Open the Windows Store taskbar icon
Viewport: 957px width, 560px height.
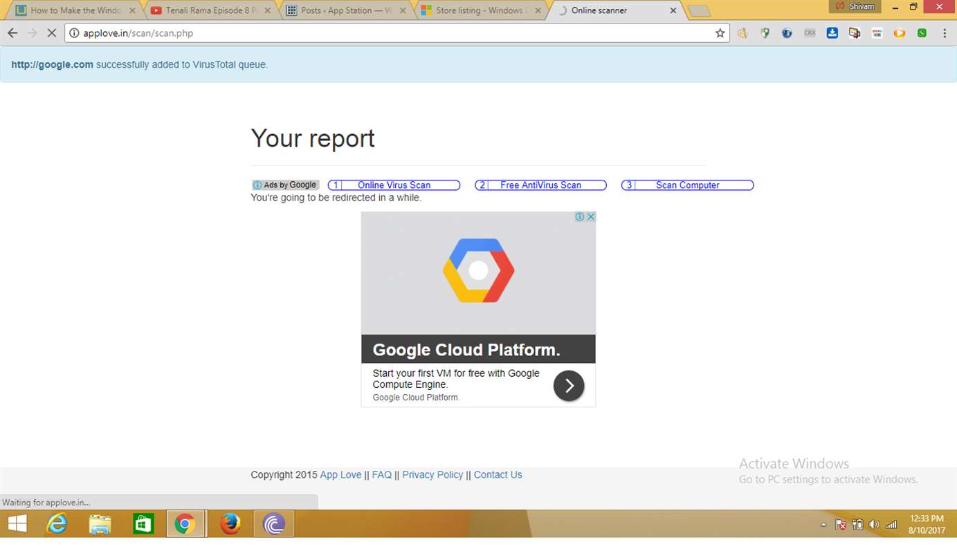(143, 525)
